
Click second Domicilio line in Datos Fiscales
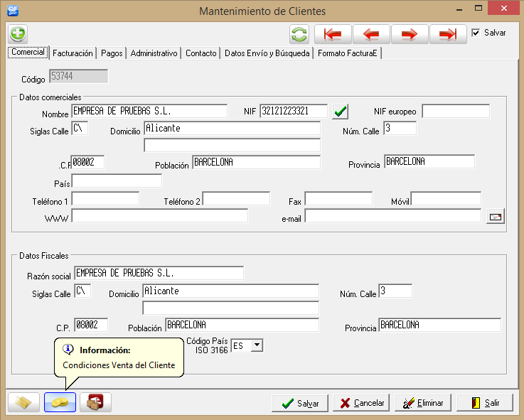pos(231,308)
